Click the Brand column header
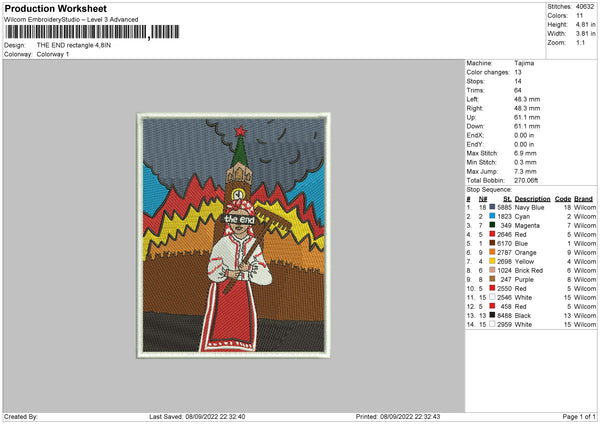Viewport: 600px width, 424px height. [585, 198]
